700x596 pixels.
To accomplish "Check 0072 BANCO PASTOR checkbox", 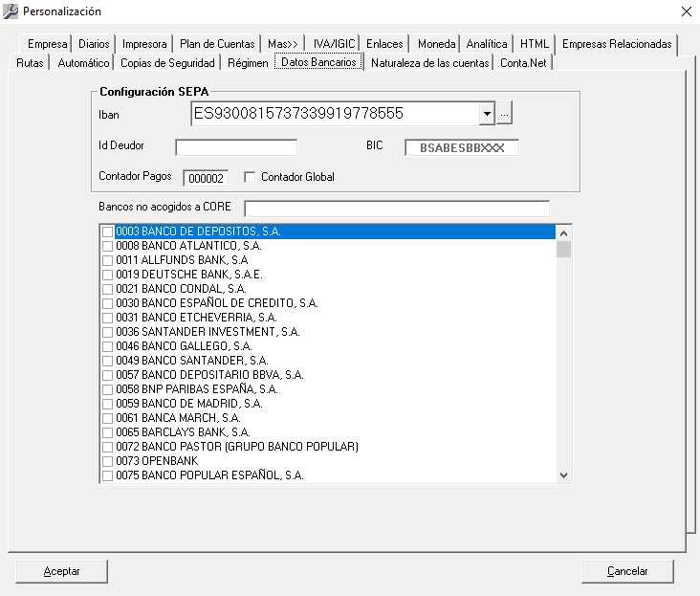I will 107,447.
